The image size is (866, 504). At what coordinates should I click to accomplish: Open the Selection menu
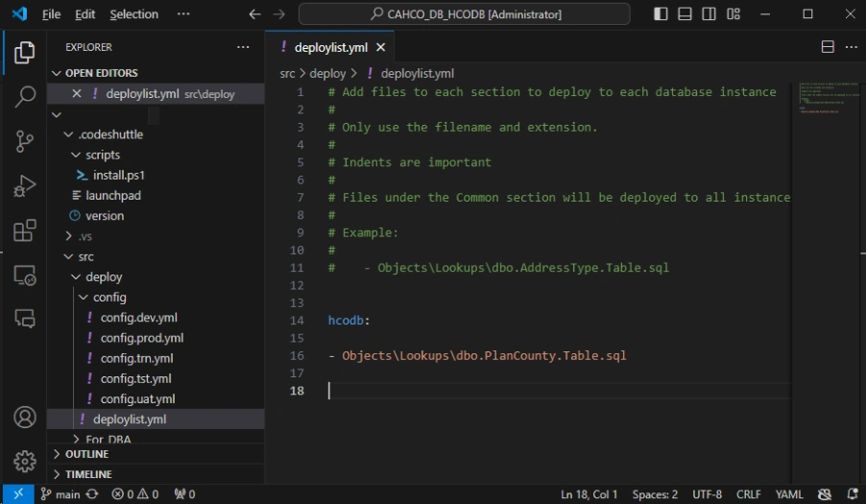pos(133,14)
